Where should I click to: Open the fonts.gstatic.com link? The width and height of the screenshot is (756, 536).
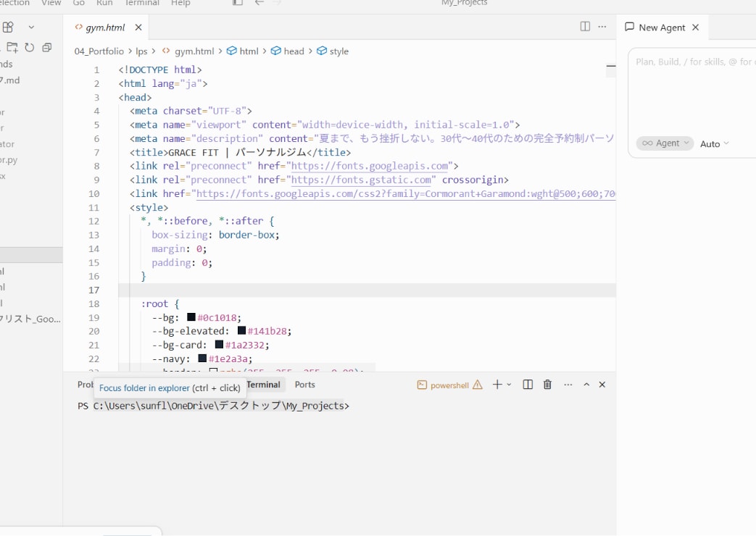tap(361, 180)
